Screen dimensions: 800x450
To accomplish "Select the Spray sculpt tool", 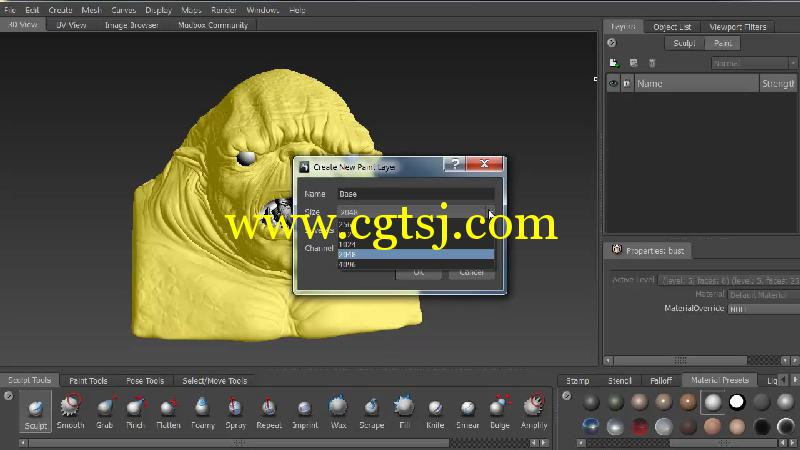I will tap(235, 412).
